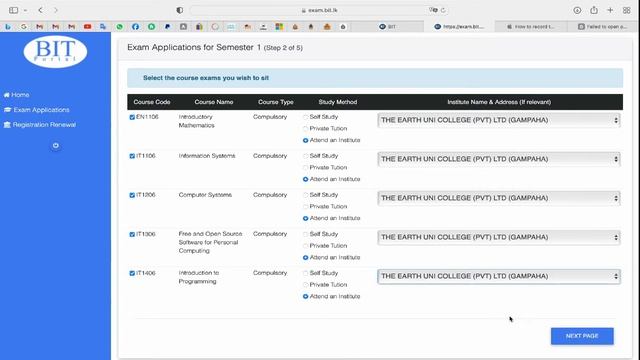Select Self Study for Information Systems
This screenshot has height=360, width=640.
coord(305,156)
